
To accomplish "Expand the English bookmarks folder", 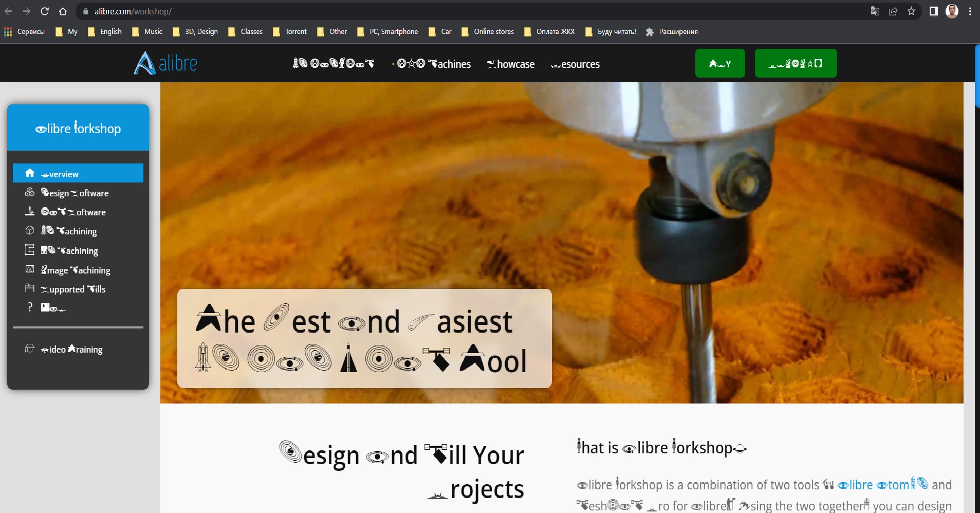I will point(105,32).
